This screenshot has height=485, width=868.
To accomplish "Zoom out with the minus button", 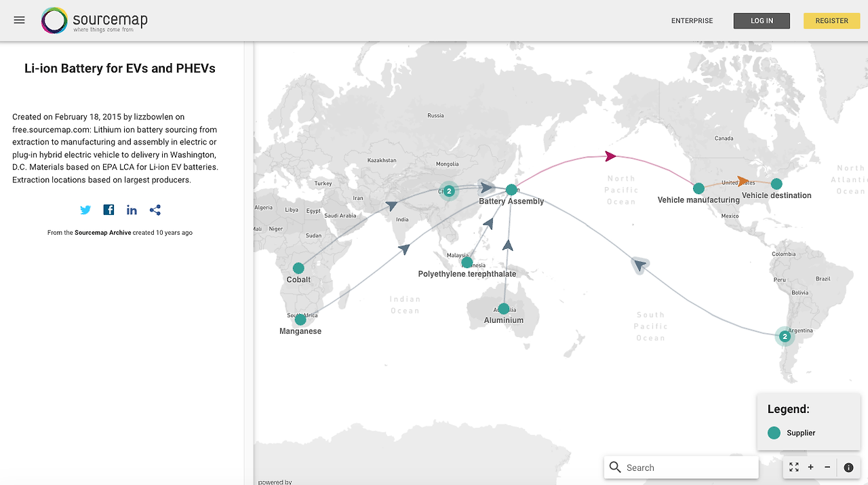I will click(x=827, y=467).
